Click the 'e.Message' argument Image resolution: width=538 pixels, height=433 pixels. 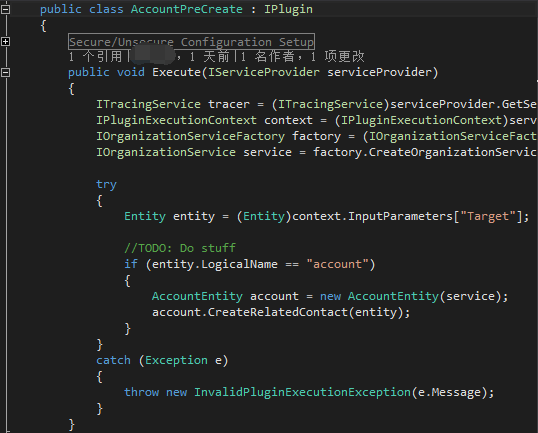click(449, 392)
